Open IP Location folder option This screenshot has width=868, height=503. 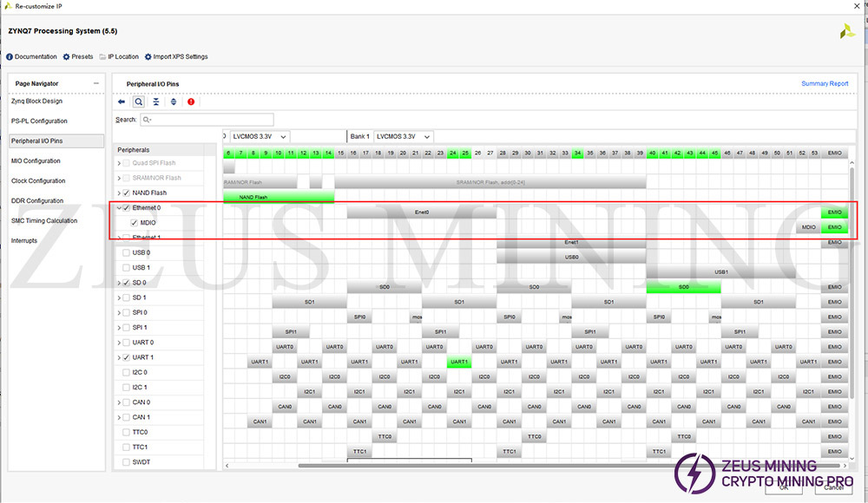118,57
